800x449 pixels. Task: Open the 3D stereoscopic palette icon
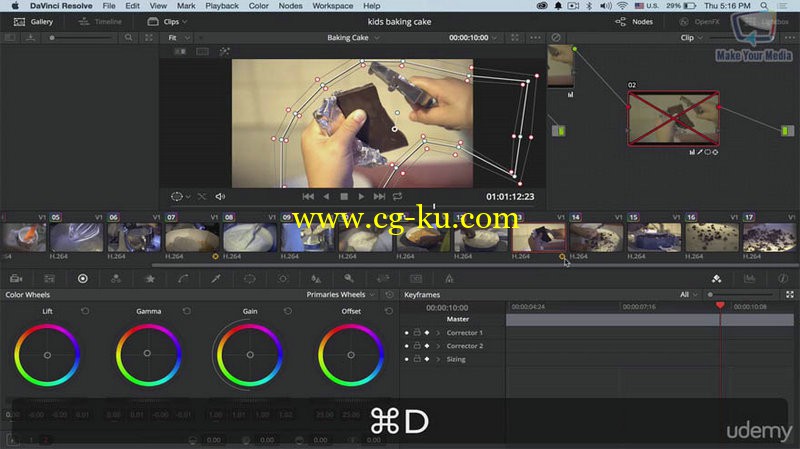[x=416, y=279]
